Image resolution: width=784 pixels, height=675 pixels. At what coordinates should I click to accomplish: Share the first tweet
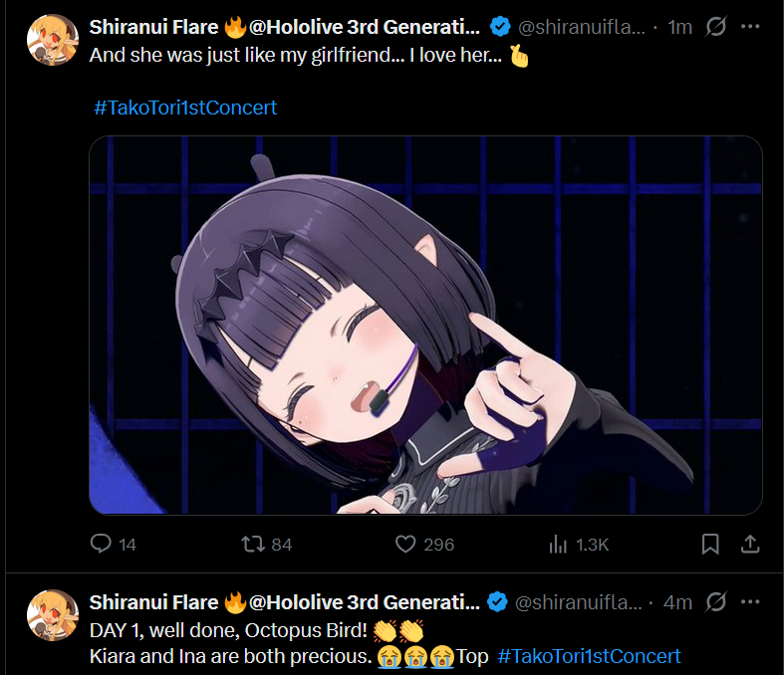pos(750,544)
